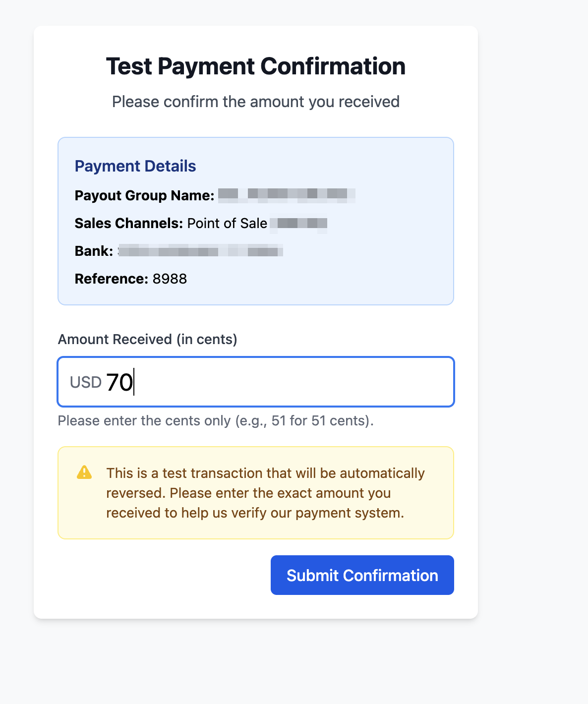
Task: Click the Test Payment Confirmation title
Action: click(x=256, y=66)
